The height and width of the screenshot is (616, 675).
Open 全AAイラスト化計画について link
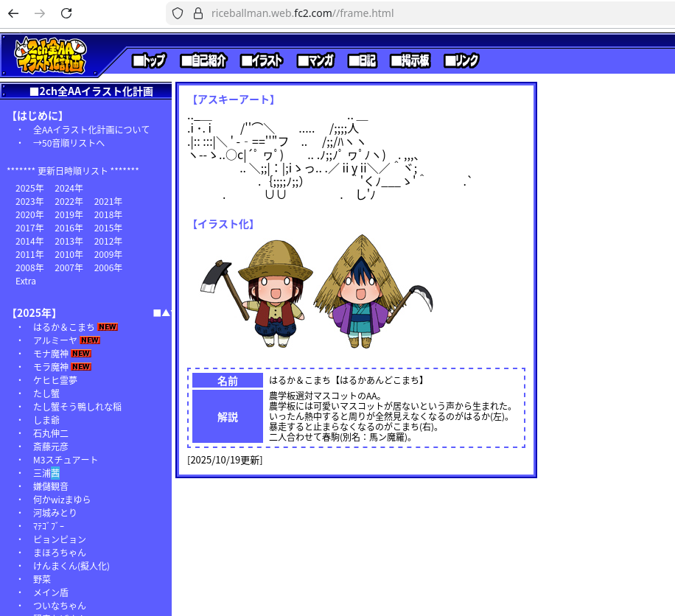[x=91, y=130]
